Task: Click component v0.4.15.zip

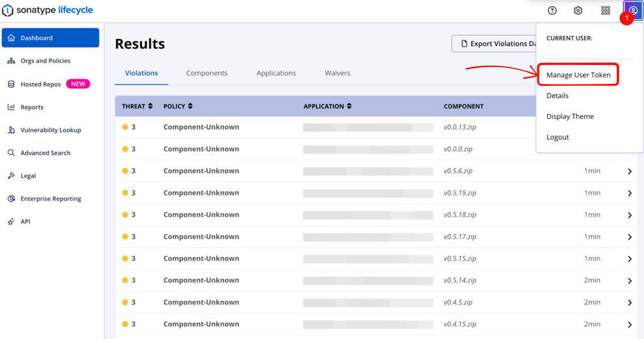Action: 460,324
